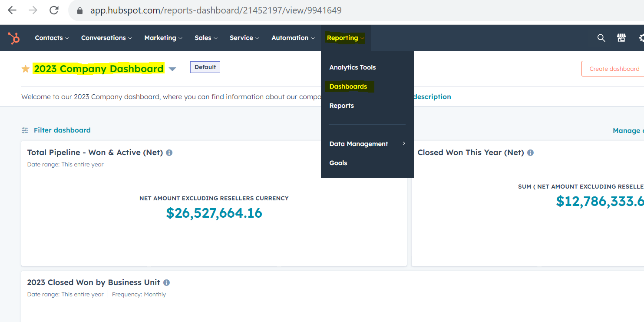Reload the page with refresh icon
This screenshot has width=644, height=322.
(x=54, y=10)
